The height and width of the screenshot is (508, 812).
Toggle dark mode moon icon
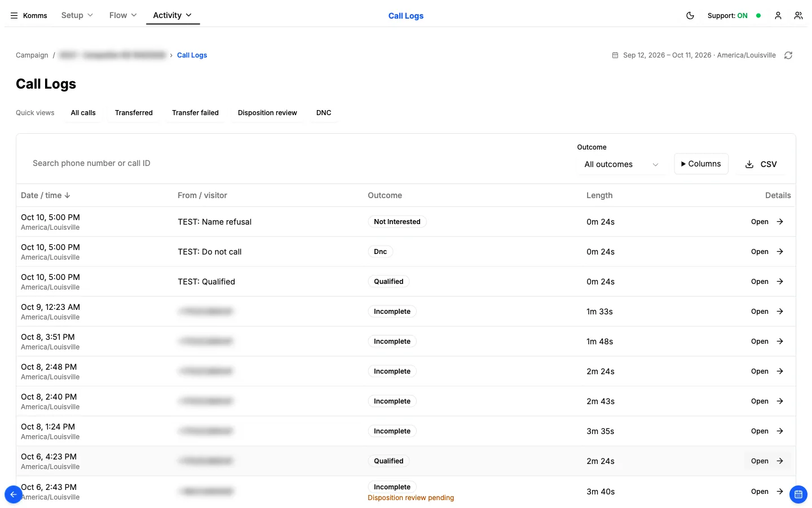click(690, 16)
